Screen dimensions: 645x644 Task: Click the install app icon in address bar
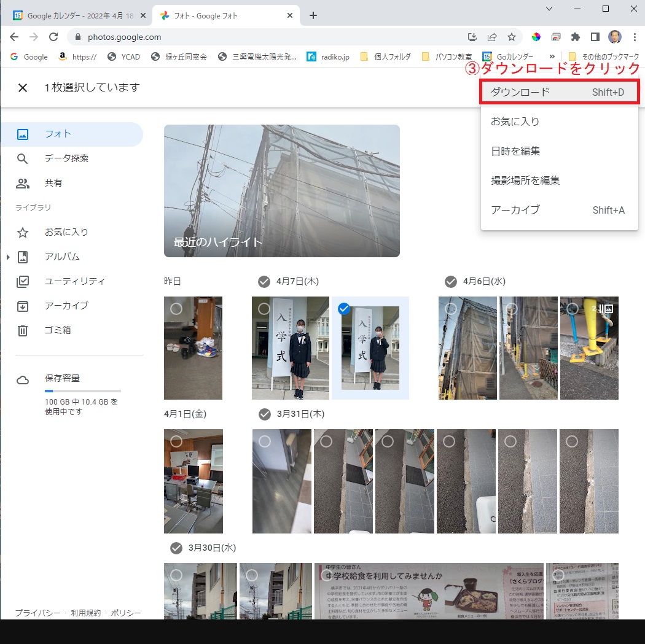pos(472,37)
